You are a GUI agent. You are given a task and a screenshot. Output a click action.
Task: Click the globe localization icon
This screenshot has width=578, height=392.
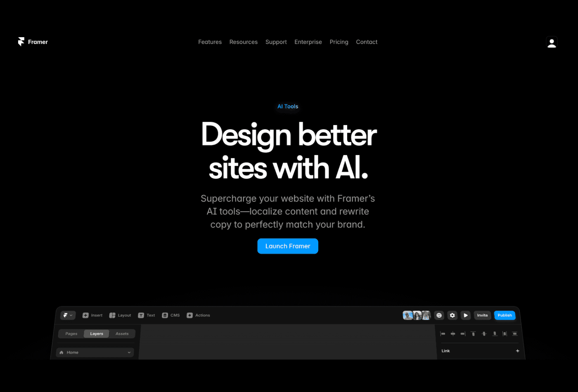point(439,315)
